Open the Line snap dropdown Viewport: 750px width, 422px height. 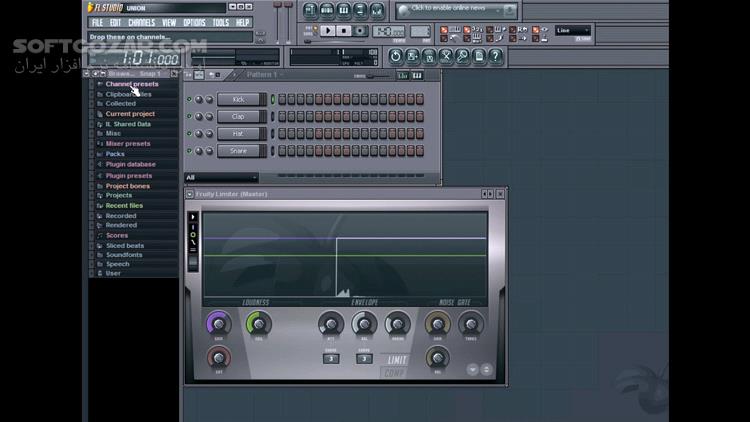click(x=573, y=30)
